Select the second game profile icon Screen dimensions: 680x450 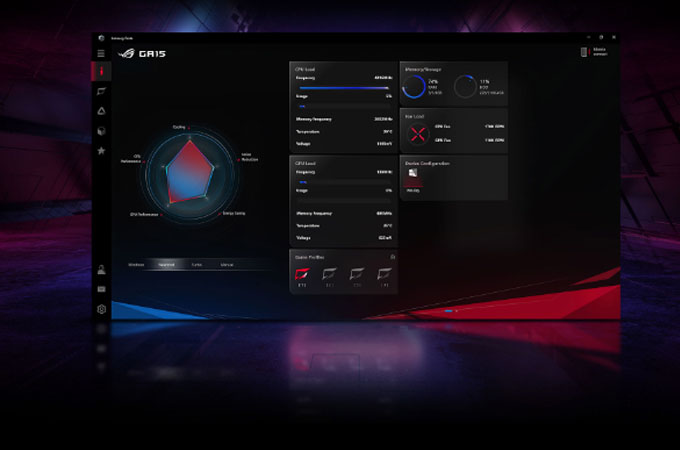click(329, 274)
